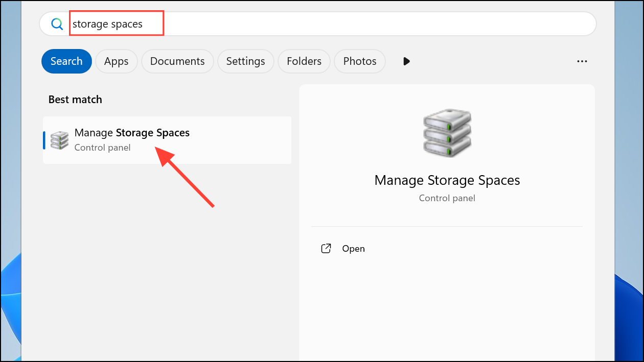Open the three-dot options menu
Image resolution: width=644 pixels, height=362 pixels.
point(582,61)
